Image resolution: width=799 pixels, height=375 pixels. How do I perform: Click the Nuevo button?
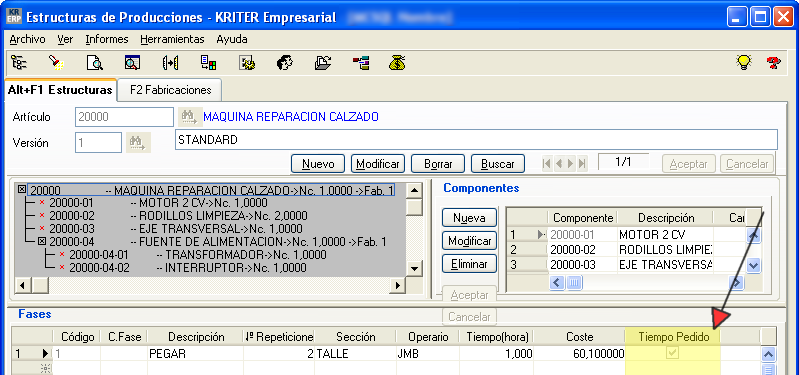point(318,164)
